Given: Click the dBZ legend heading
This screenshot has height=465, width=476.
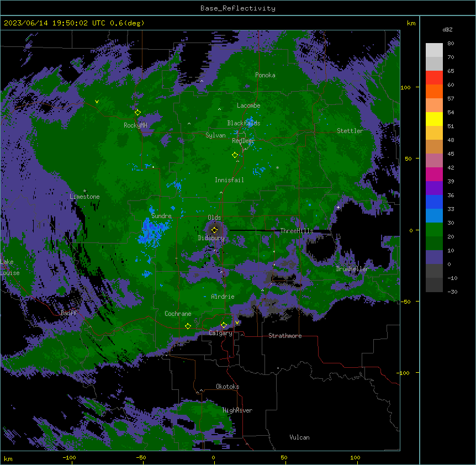Looking at the screenshot, I should tap(447, 30).
